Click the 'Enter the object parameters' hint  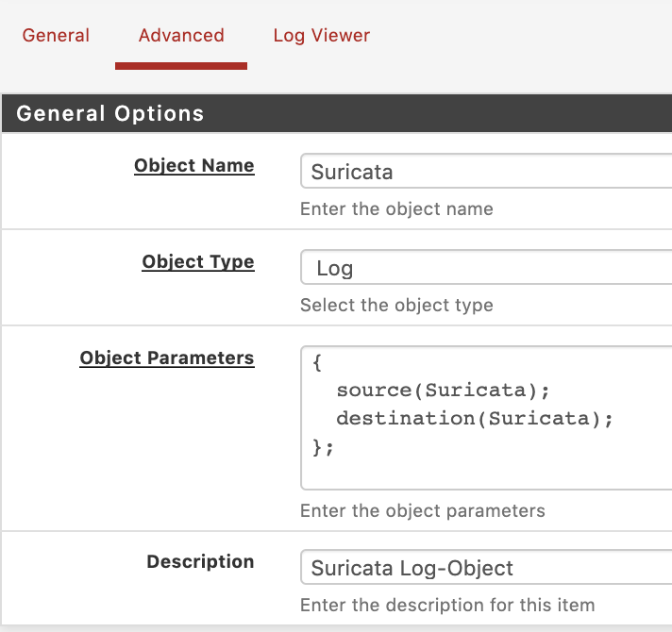(422, 511)
